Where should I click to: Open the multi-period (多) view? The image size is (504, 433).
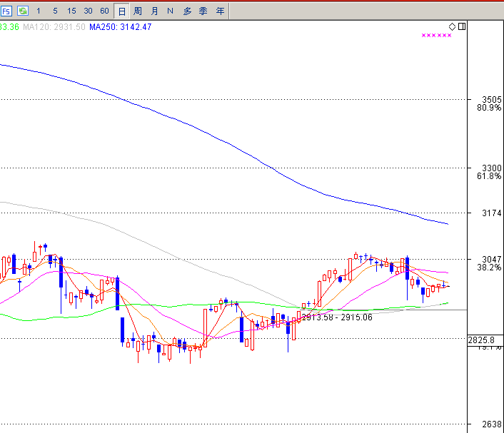pyautogui.click(x=187, y=11)
